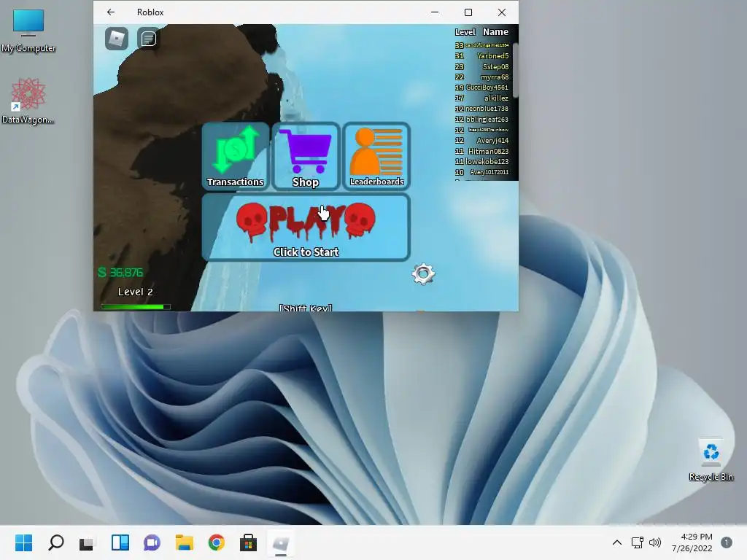Image resolution: width=747 pixels, height=560 pixels.
Task: Open Task View on taskbar
Action: [88, 542]
